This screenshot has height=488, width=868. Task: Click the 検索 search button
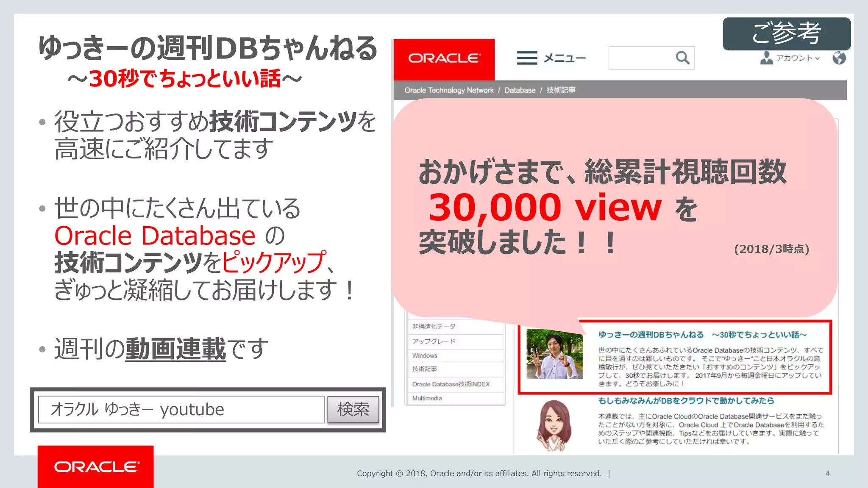click(353, 410)
